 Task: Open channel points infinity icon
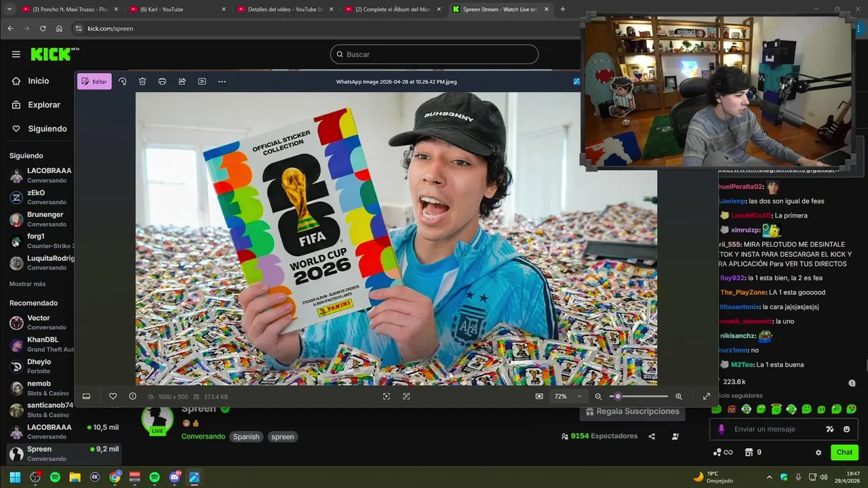pos(723,453)
